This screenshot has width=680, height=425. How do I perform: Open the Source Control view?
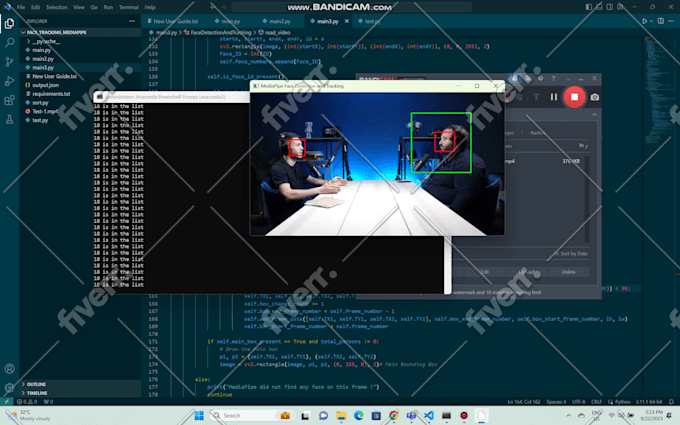pyautogui.click(x=9, y=62)
